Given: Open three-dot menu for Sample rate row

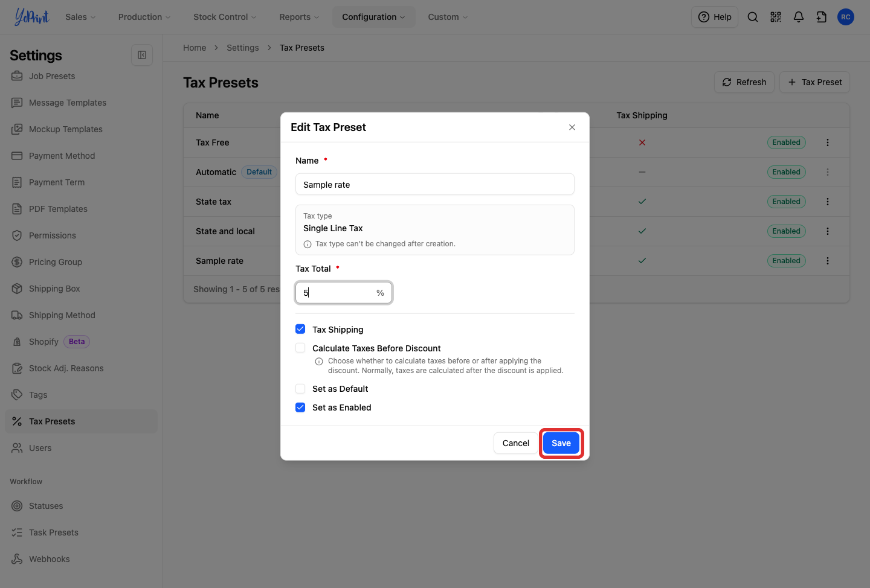Looking at the screenshot, I should point(828,261).
